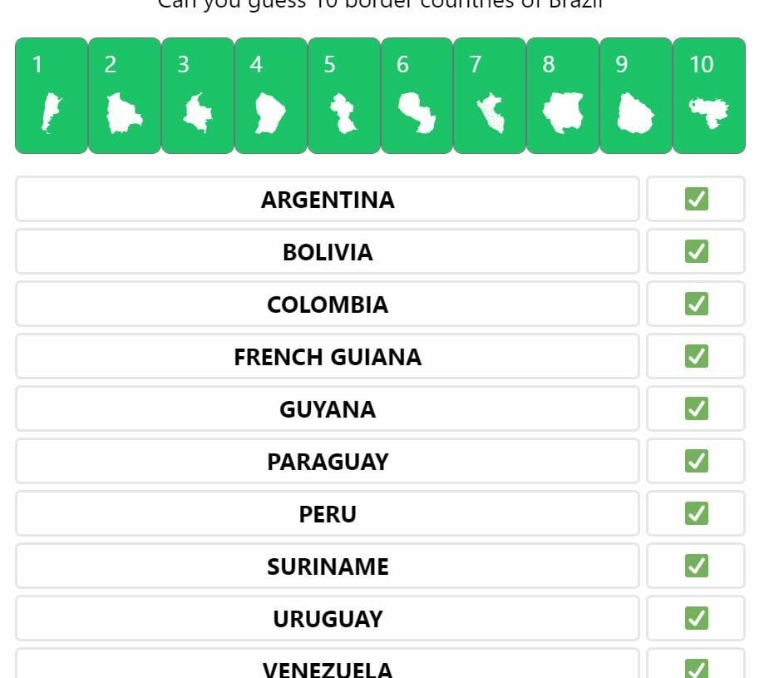Viewport: 784px width, 678px height.
Task: Click the SURINAME answer field
Action: click(328, 566)
